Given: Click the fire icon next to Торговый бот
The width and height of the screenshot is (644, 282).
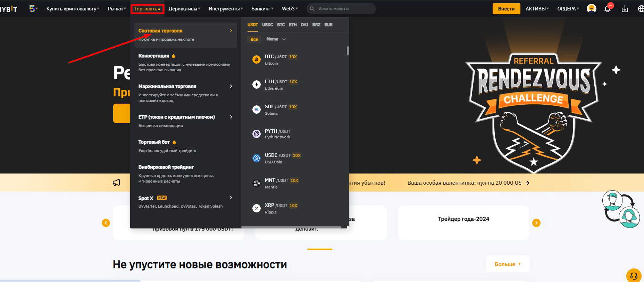Looking at the screenshot, I should [174, 142].
